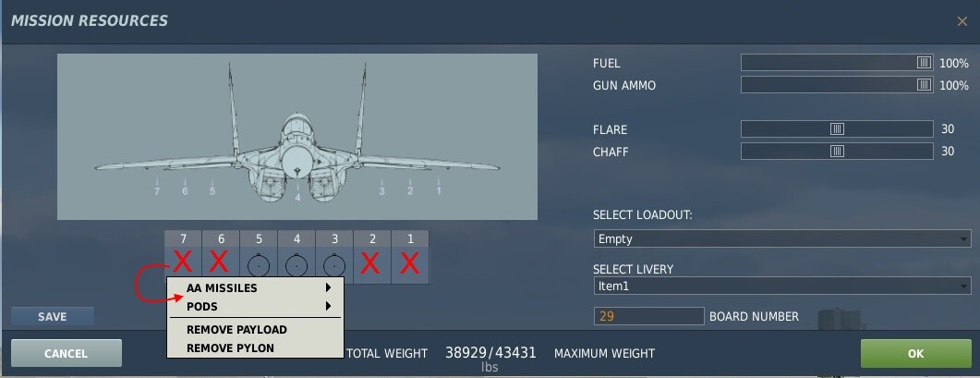Open the Select Livery dropdown
This screenshot has width=980, height=378.
[x=781, y=286]
